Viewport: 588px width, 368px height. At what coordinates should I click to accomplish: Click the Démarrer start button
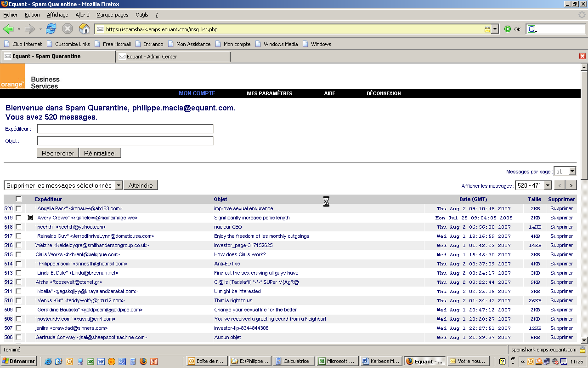[19, 361]
